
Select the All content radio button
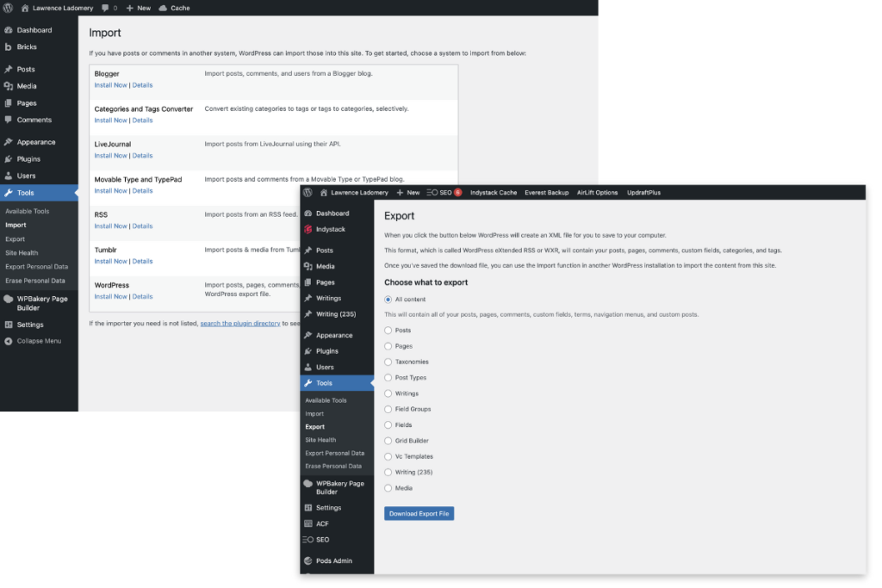tap(388, 300)
